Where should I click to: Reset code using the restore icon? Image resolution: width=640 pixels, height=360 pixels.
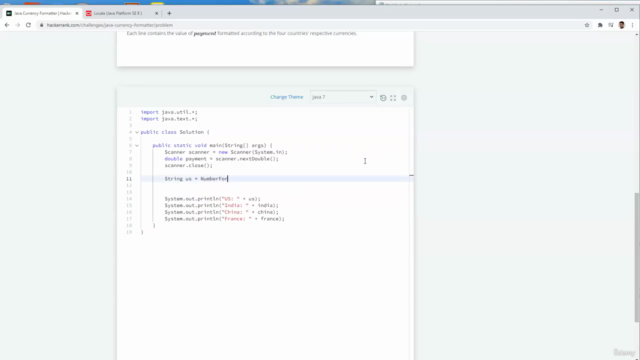[x=383, y=98]
